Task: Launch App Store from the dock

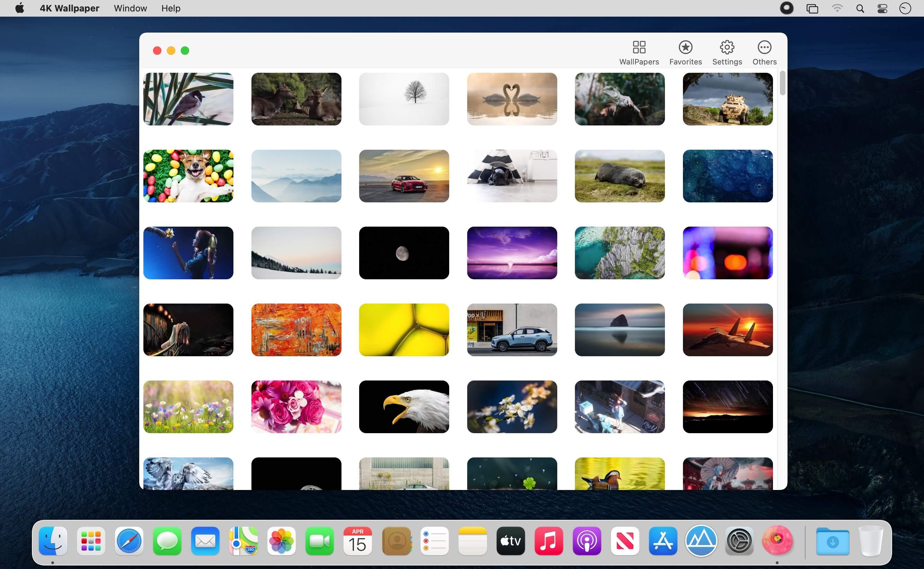Action: point(663,541)
